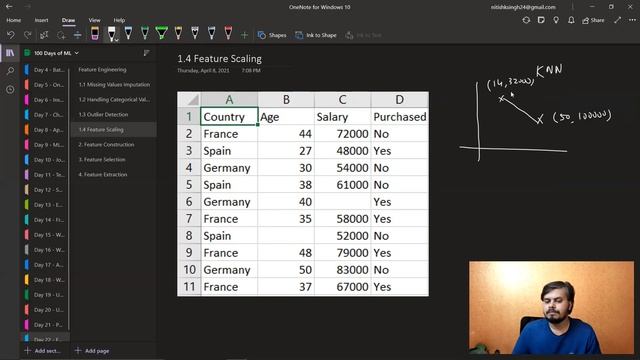Select the red pen
The height and width of the screenshot is (360, 640).
point(228,33)
